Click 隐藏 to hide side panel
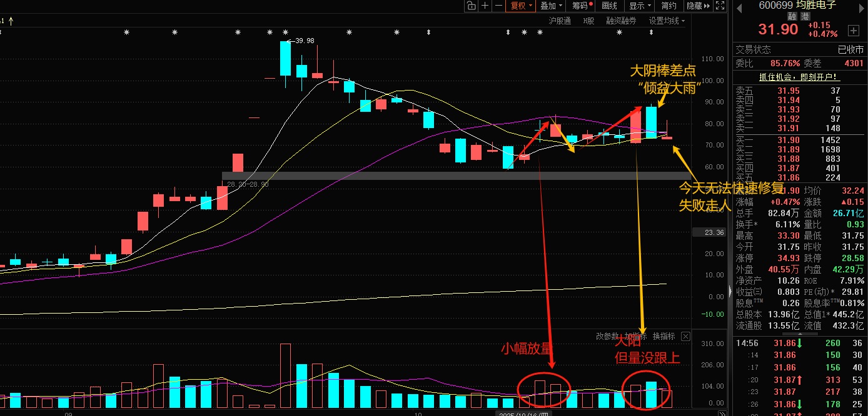 pos(698,6)
